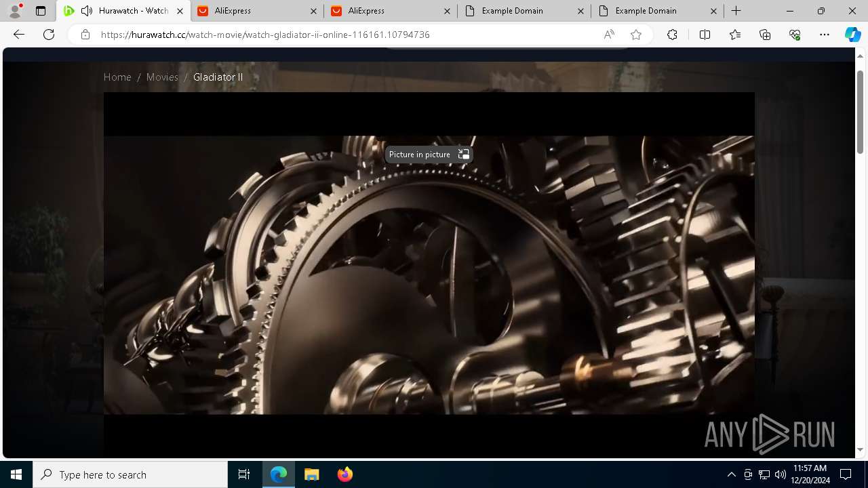Go to Movies breadcrumb link
The width and height of the screenshot is (868, 488).
point(162,77)
